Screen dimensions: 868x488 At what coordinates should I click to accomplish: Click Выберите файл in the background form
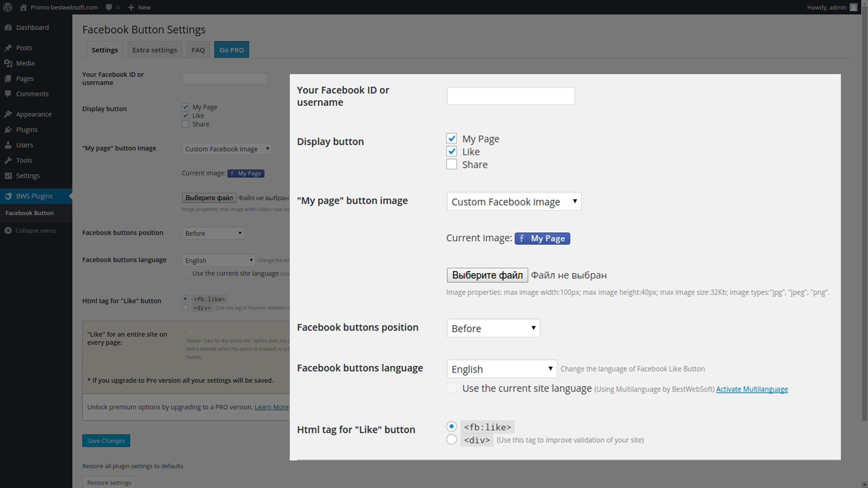[209, 198]
